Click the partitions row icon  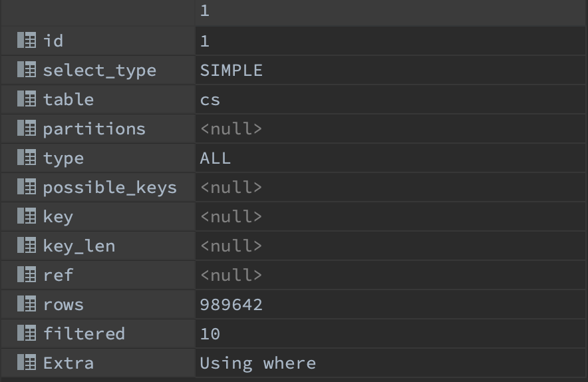point(27,128)
